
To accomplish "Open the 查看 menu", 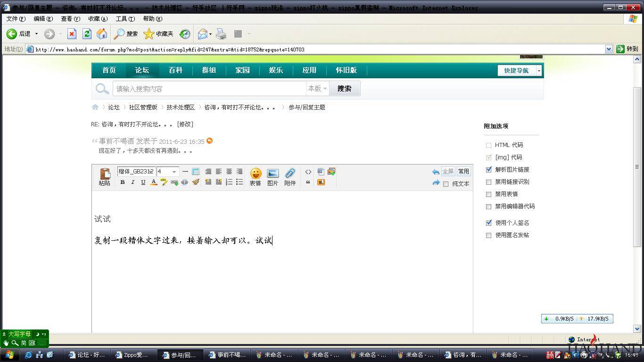I will click(x=70, y=19).
